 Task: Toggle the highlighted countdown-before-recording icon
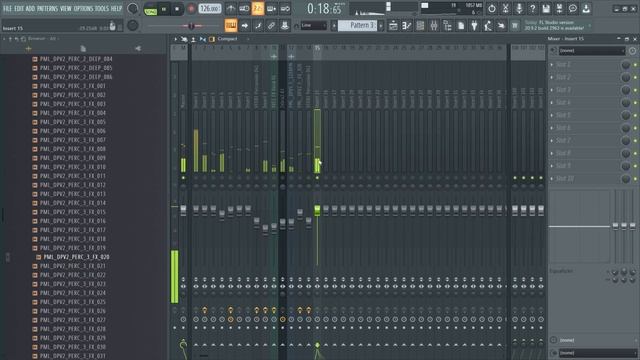click(258, 9)
